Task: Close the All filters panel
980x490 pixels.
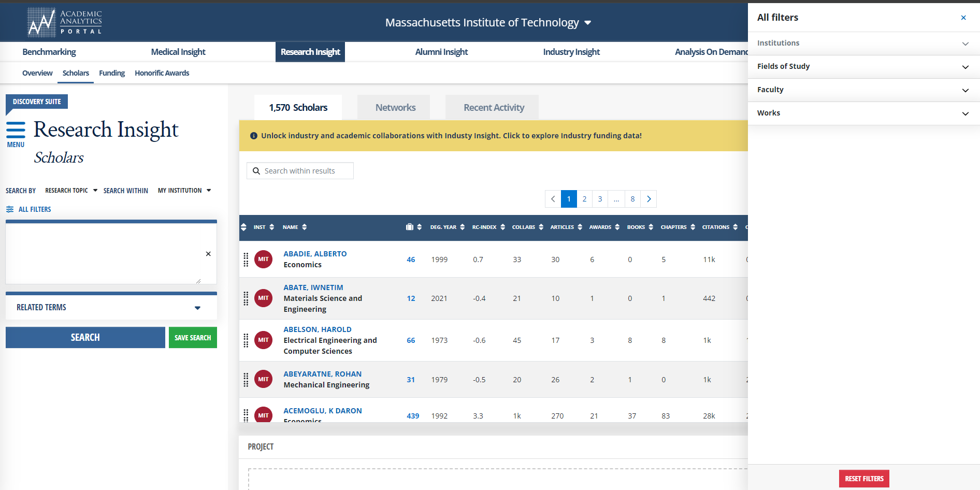Action: pyautogui.click(x=963, y=18)
